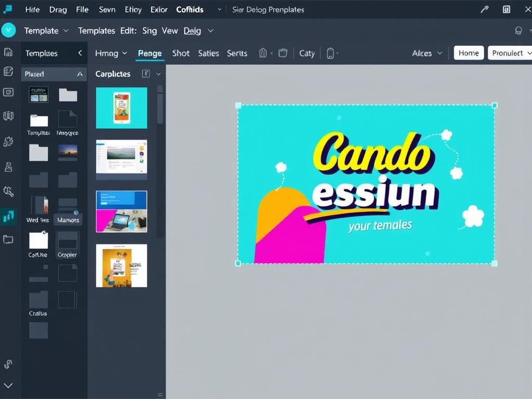532x399 pixels.
Task: Open the Hmng dropdown
Action: point(111,54)
